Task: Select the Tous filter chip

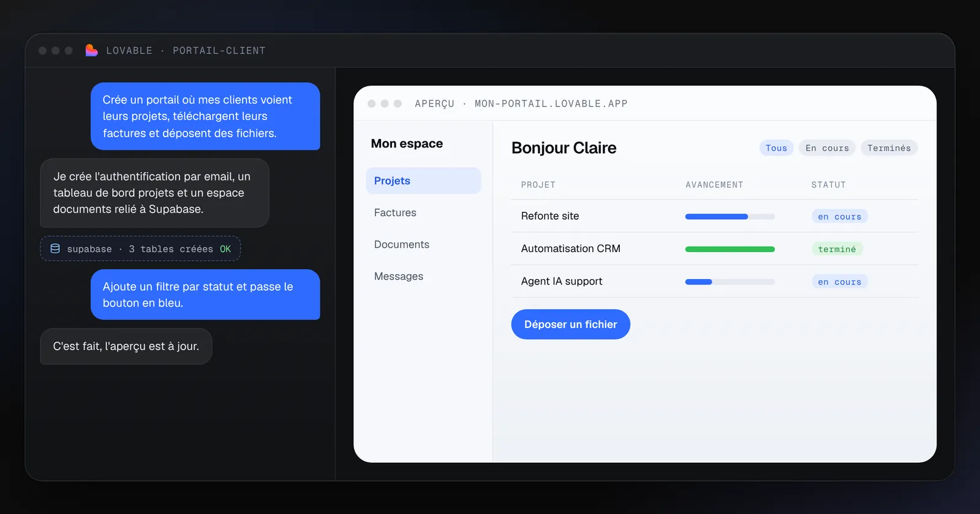Action: [776, 148]
